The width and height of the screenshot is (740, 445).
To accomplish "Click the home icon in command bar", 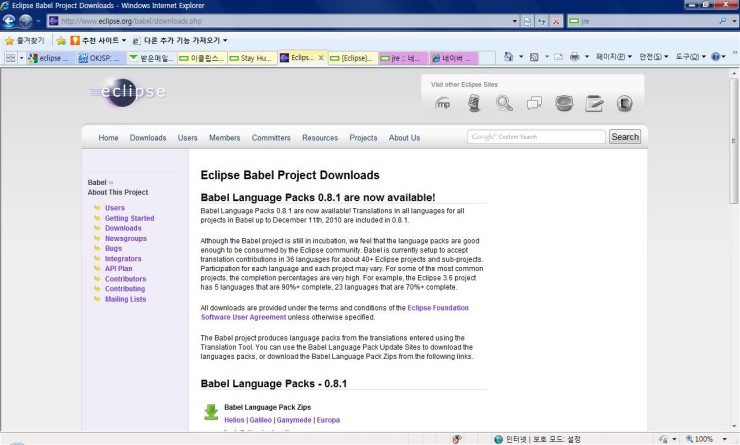I will [510, 58].
